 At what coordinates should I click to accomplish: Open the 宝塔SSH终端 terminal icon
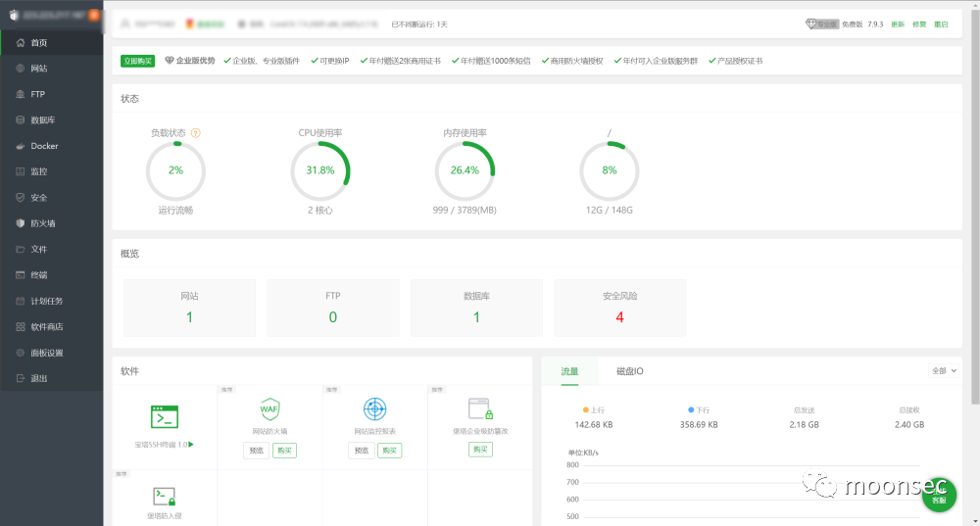click(165, 416)
